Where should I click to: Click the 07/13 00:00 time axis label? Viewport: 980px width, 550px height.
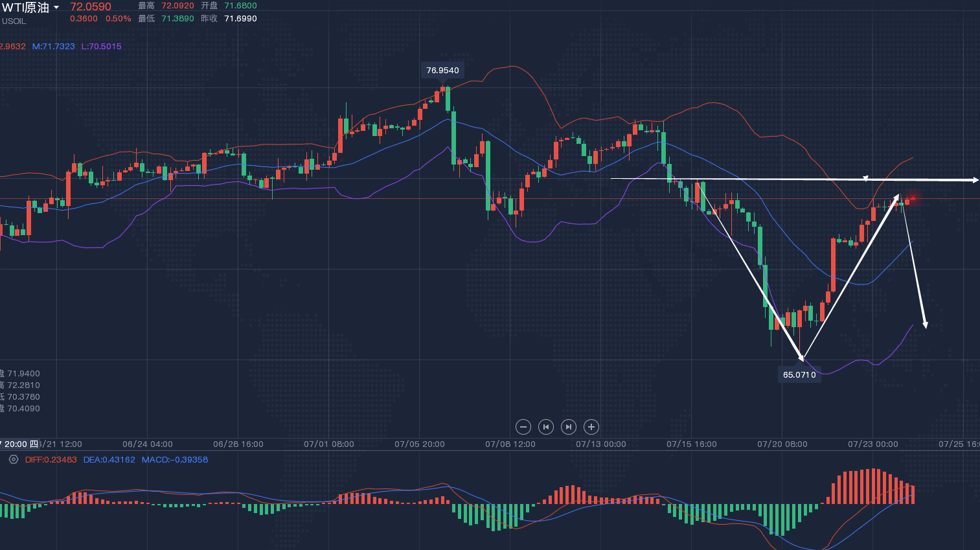[600, 444]
